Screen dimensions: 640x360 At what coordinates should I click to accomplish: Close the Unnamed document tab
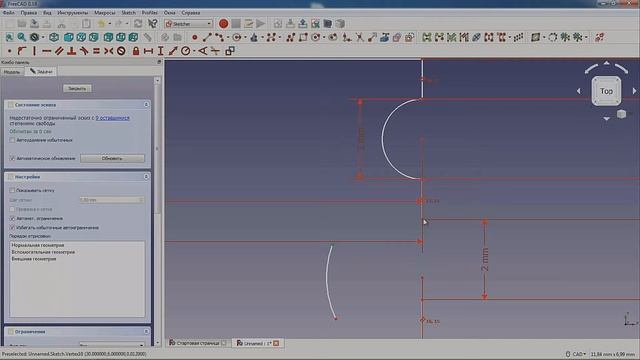pos(276,343)
